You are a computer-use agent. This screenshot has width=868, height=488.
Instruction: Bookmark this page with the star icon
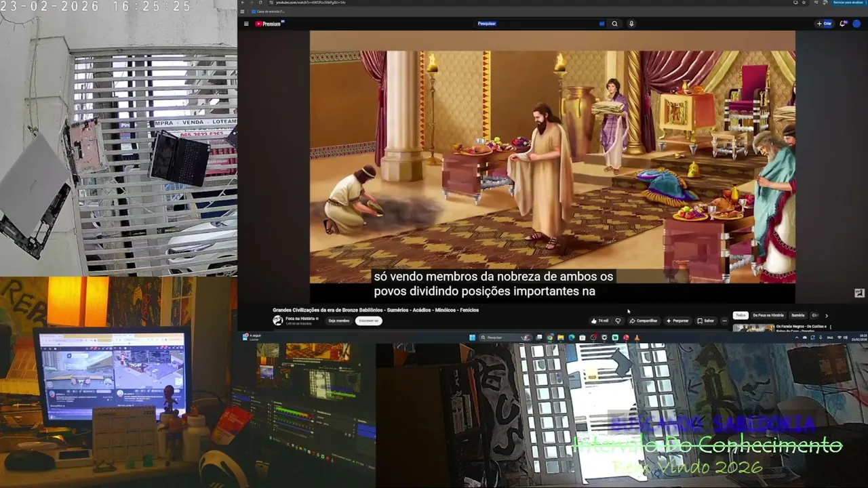(805, 3)
